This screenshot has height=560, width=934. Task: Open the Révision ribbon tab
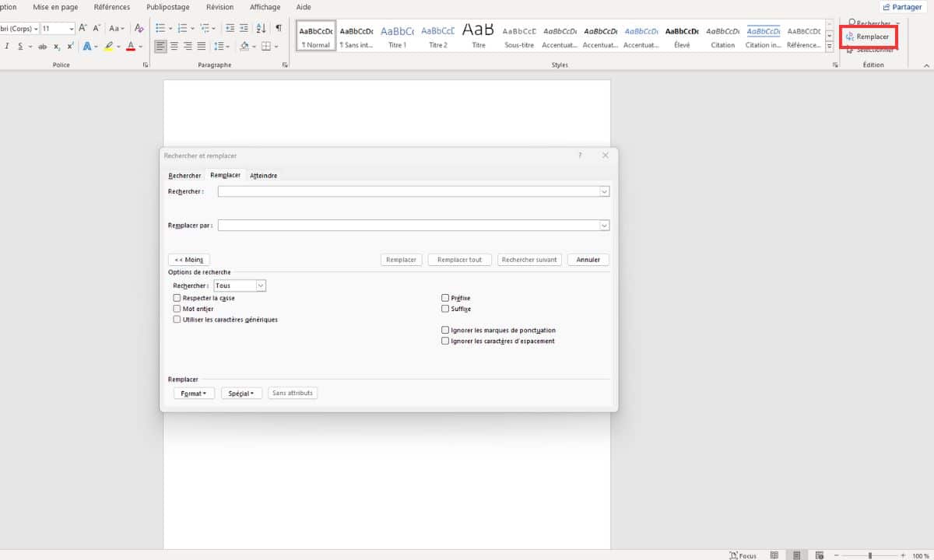pyautogui.click(x=220, y=7)
